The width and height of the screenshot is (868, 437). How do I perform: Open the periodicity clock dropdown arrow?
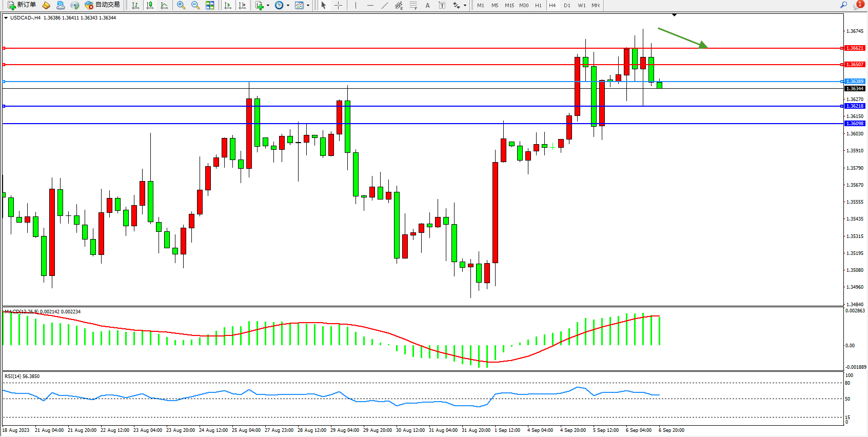[x=288, y=5]
